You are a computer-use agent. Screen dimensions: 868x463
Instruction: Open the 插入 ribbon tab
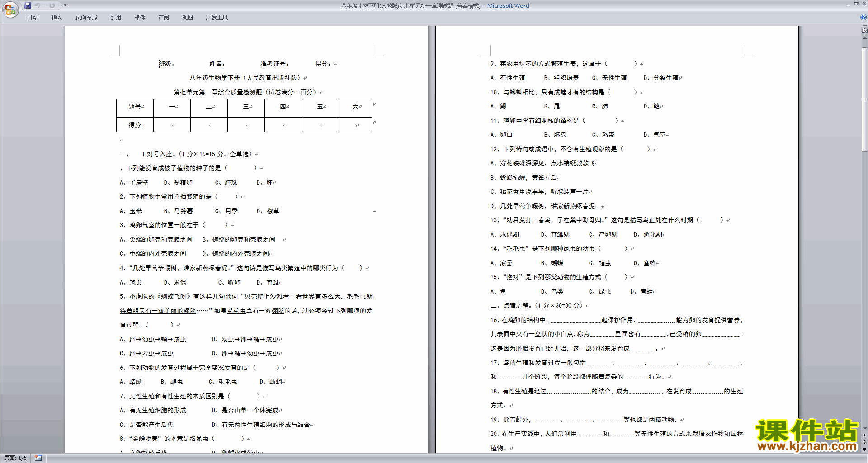click(x=57, y=18)
